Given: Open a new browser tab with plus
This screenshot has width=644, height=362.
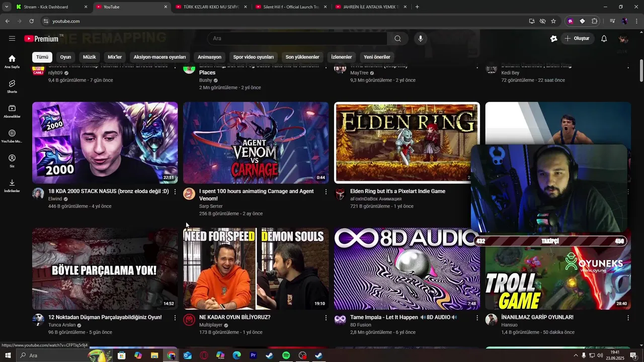Looking at the screenshot, I should 417,7.
